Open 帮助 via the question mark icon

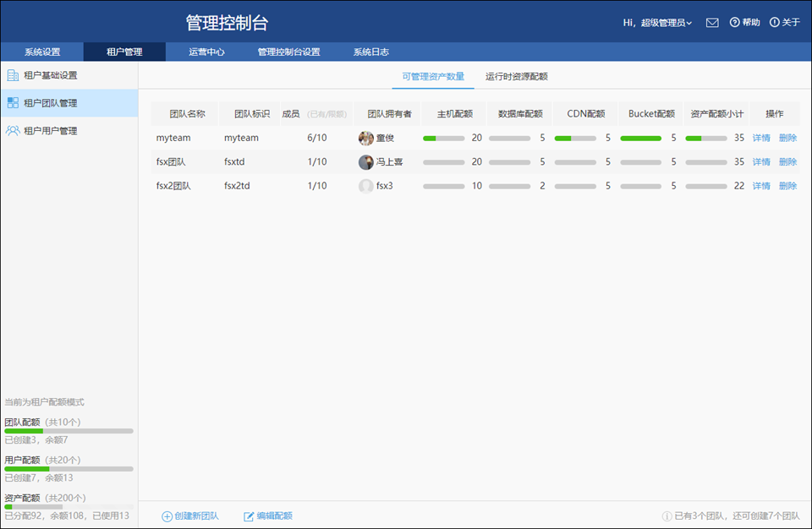click(735, 22)
